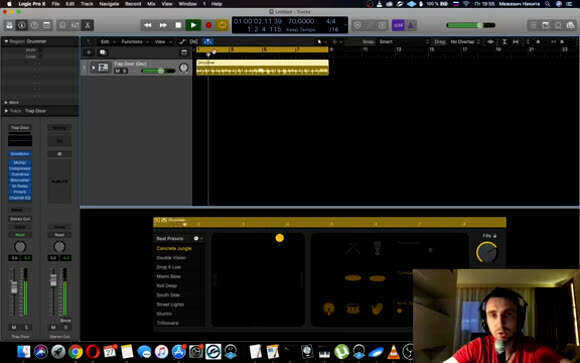Click the yellow puck in XY pad
The image size is (580, 363).
[280, 238]
